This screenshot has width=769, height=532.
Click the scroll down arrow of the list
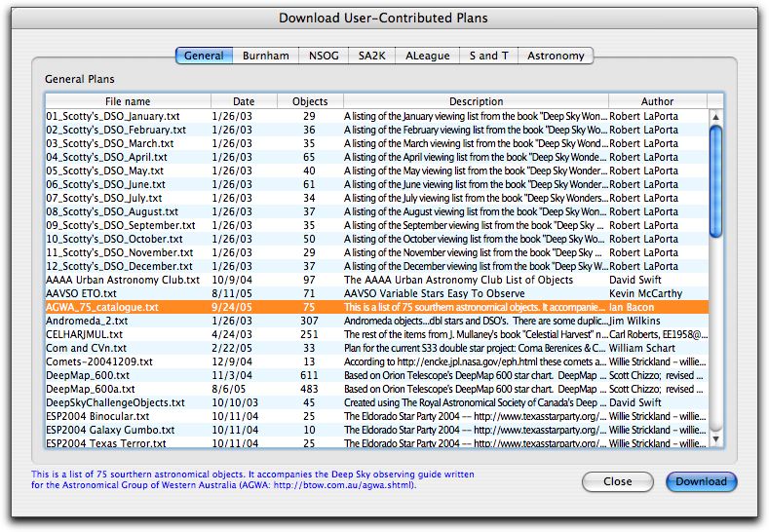[x=715, y=440]
